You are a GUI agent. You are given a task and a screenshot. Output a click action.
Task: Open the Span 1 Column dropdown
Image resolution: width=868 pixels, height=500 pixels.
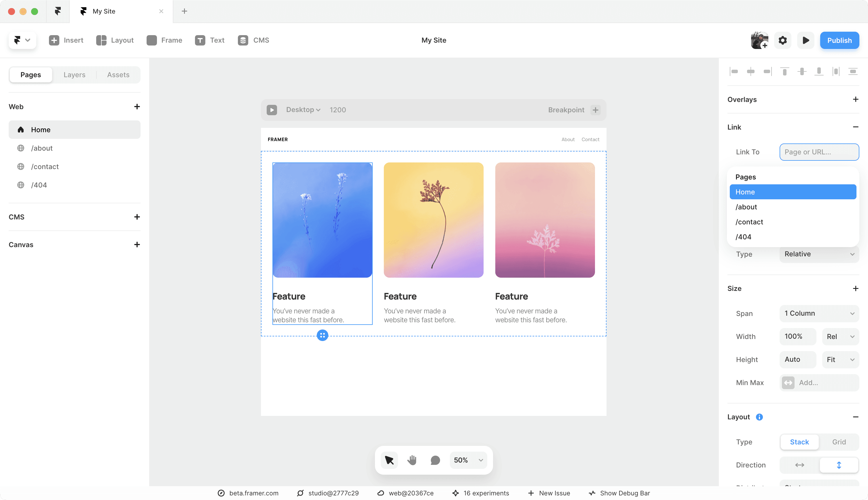point(819,313)
